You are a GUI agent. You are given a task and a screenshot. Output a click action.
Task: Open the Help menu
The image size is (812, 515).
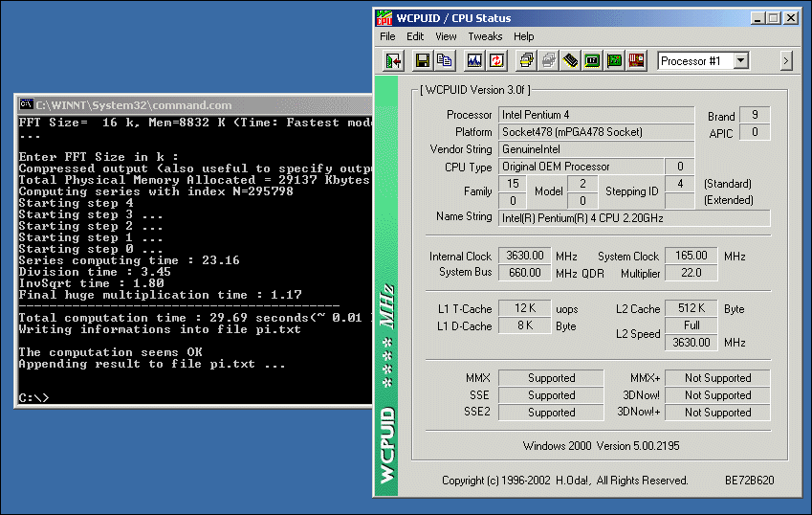point(523,36)
